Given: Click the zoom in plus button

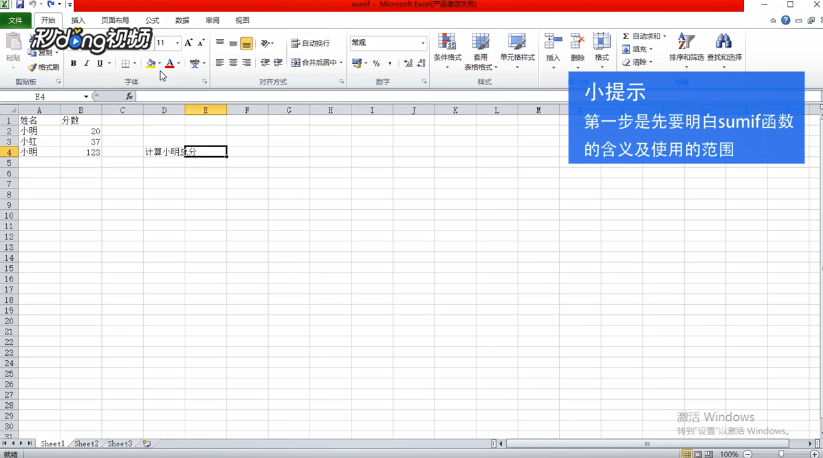Looking at the screenshot, I should [815, 454].
